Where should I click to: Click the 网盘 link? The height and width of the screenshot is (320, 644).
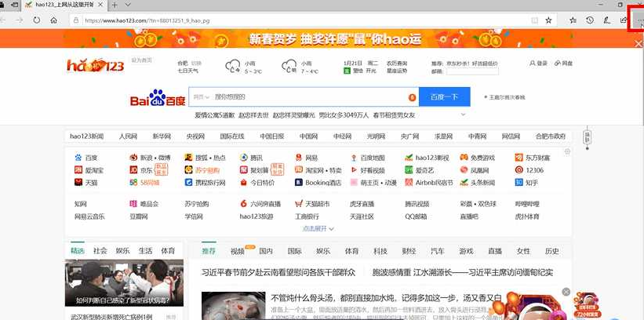click(x=563, y=64)
